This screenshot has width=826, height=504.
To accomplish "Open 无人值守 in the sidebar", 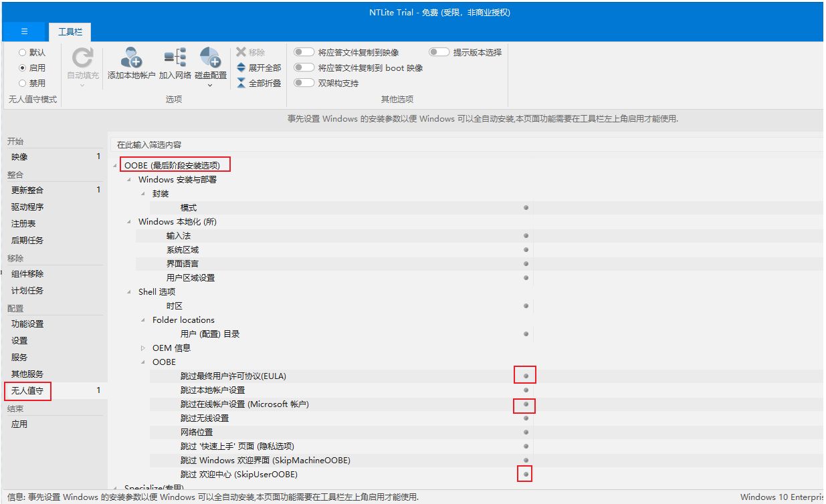I will [x=27, y=390].
